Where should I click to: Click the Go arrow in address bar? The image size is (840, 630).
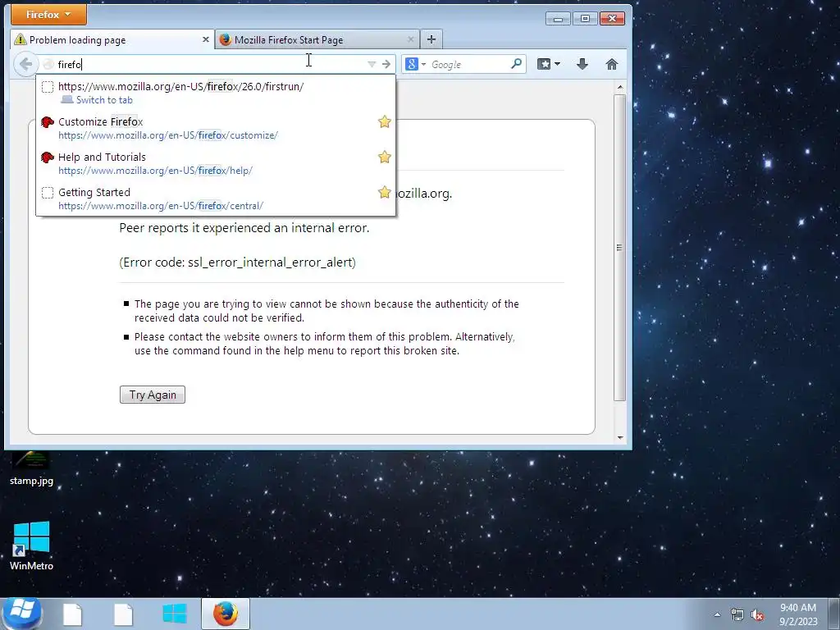click(386, 64)
